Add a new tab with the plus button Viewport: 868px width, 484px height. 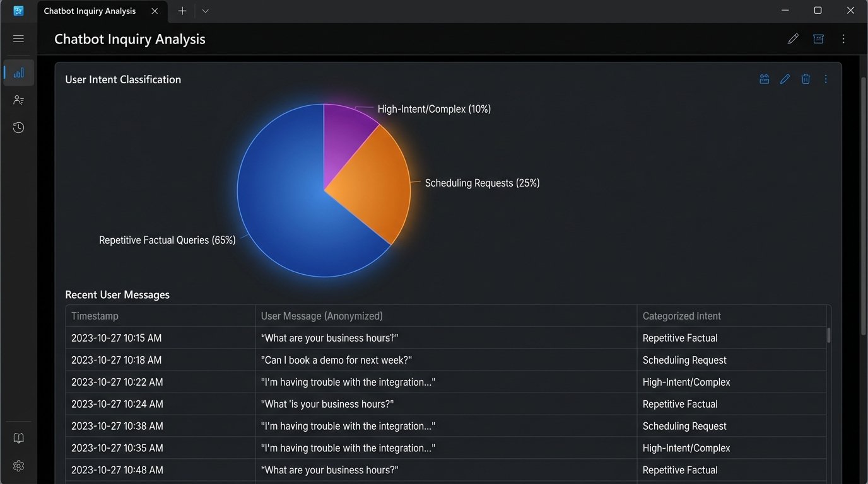coord(182,11)
